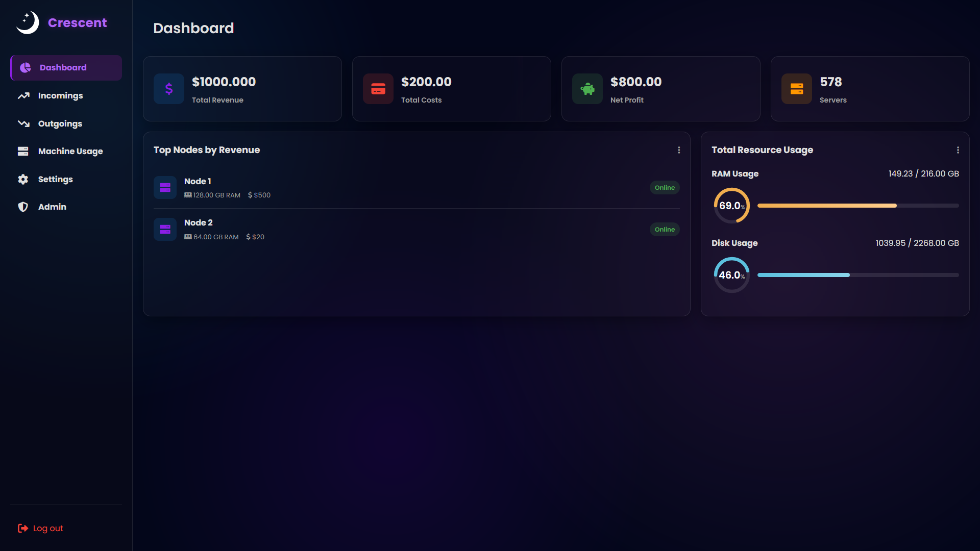This screenshot has height=551, width=980.
Task: Switch to the Incomings section
Action: [60, 95]
